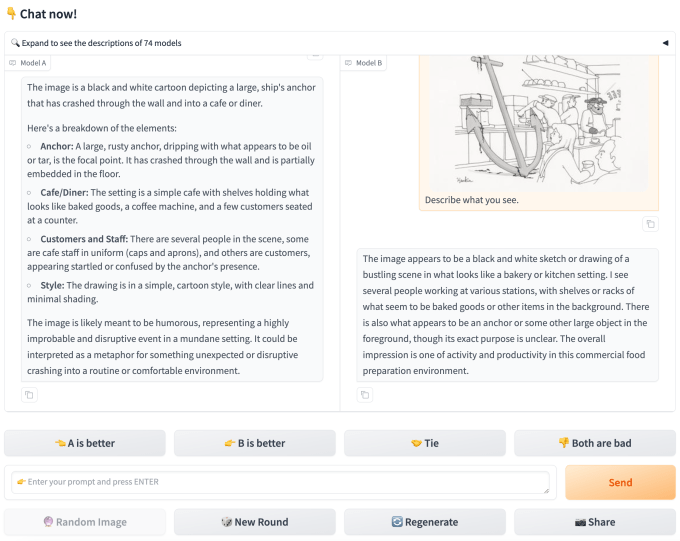Copy Model A's response text

coord(30,395)
